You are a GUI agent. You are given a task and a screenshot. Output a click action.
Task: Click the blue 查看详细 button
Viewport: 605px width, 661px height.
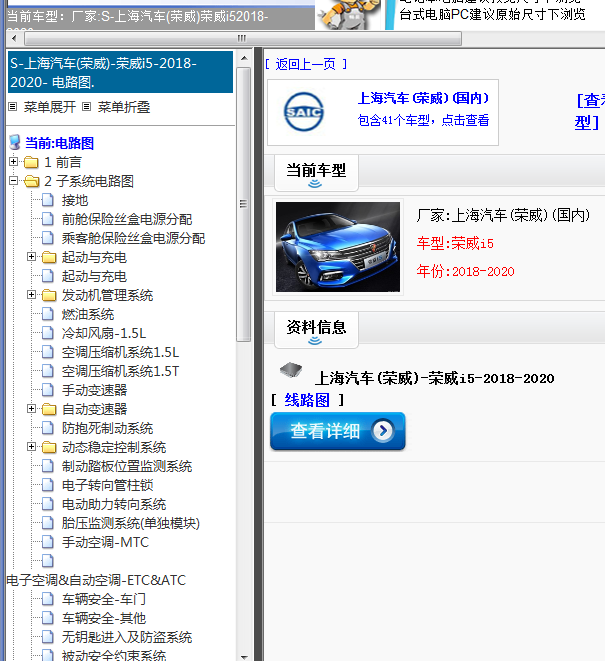tap(338, 431)
